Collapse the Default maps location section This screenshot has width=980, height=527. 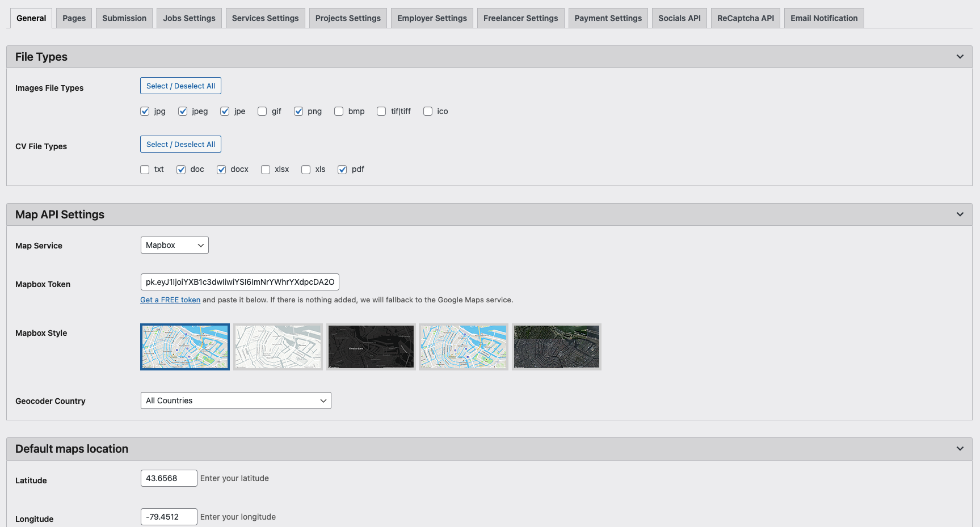click(x=960, y=448)
